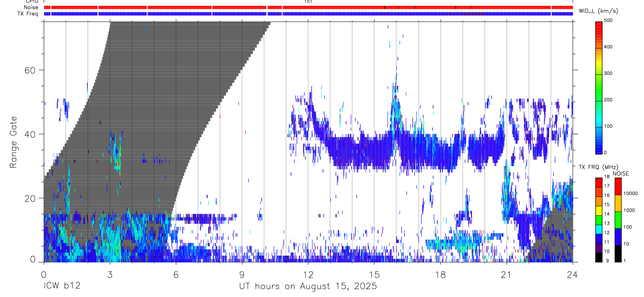Click the 21 hour tick on UT axis
This screenshot has width=644, height=297.
506,274
